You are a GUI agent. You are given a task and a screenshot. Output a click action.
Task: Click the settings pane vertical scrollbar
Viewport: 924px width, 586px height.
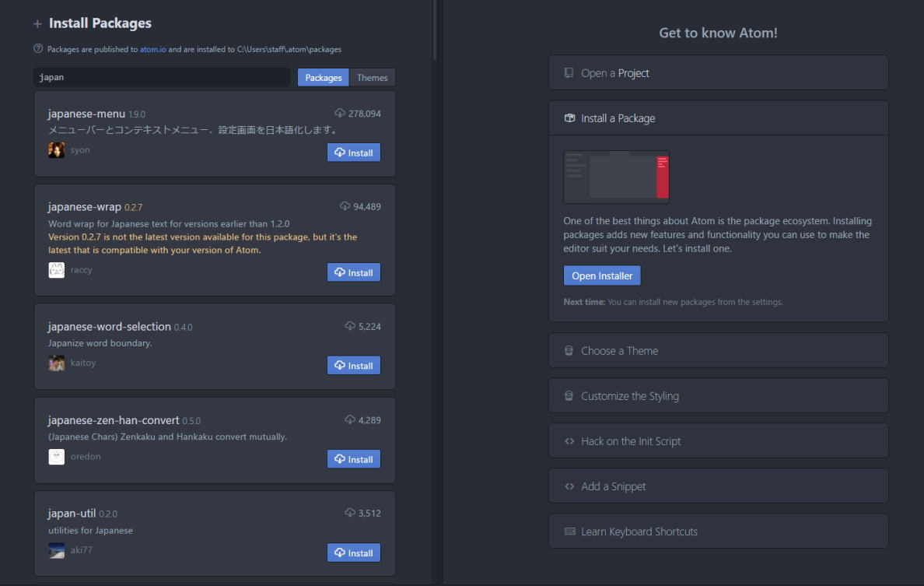(x=435, y=30)
